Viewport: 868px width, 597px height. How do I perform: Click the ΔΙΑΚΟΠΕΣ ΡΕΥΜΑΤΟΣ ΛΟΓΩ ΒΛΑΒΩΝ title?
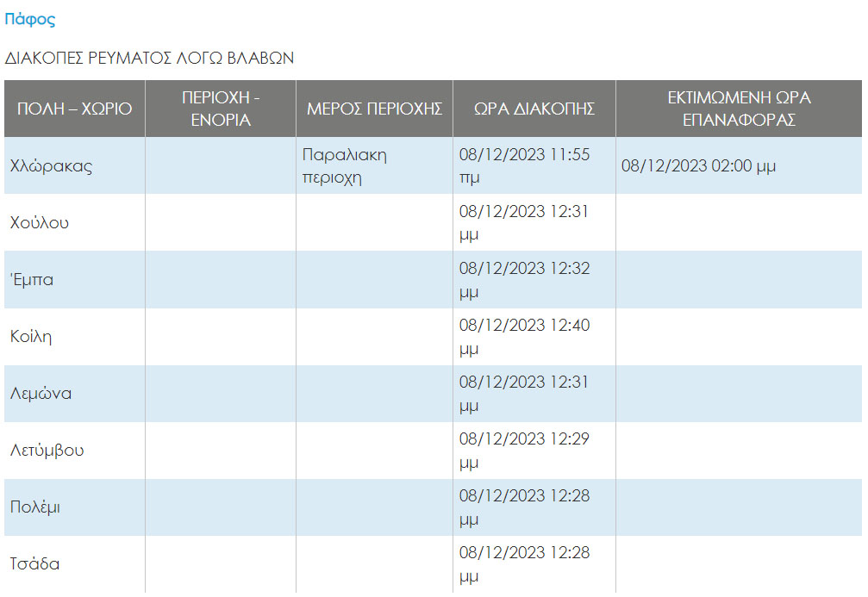click(149, 59)
